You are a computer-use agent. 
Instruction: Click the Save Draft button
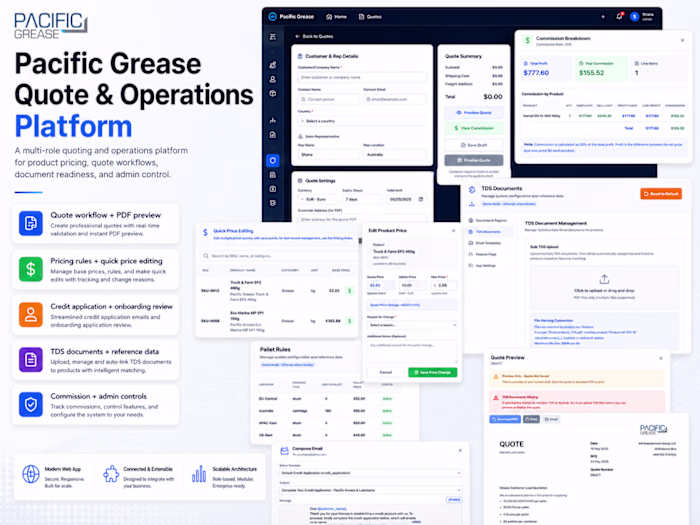474,145
